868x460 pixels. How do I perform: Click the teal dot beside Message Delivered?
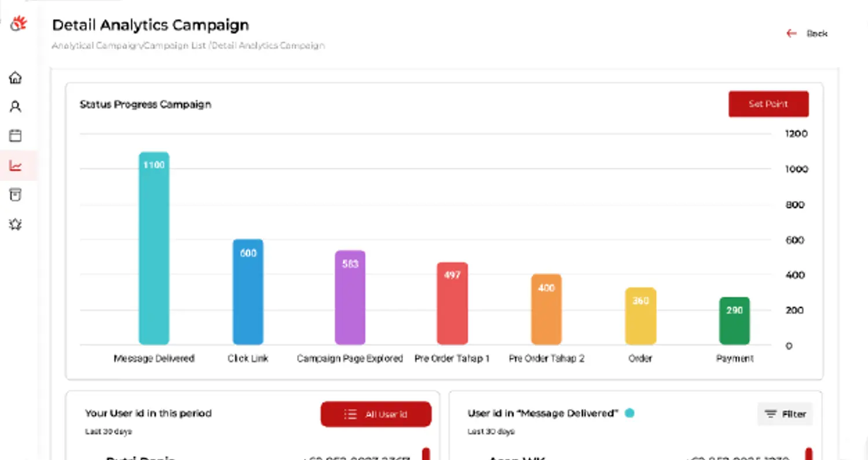pos(629,413)
